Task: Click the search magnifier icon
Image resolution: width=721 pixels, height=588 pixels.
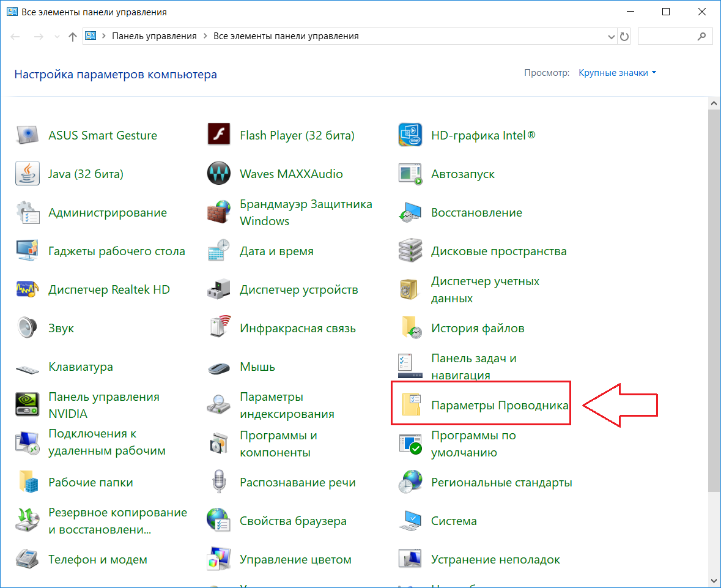Action: 701,36
